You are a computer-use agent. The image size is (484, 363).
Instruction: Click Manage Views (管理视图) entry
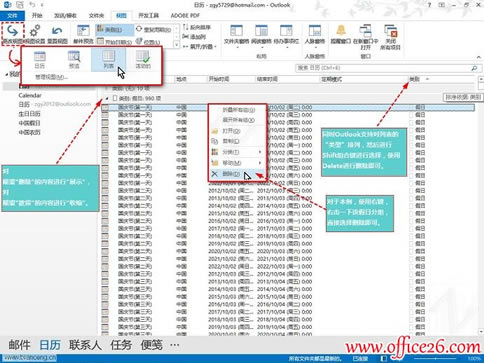[x=51, y=77]
